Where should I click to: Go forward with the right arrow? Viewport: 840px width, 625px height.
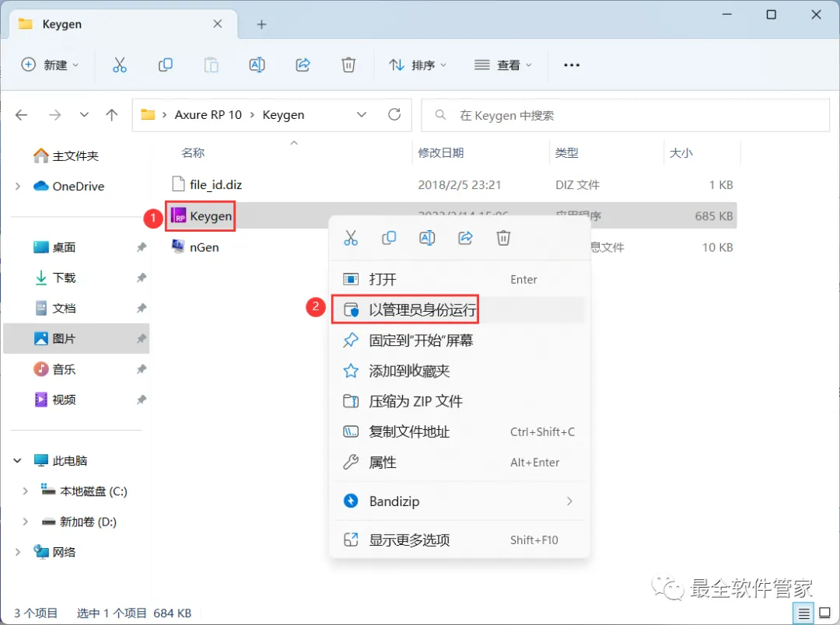(x=54, y=114)
